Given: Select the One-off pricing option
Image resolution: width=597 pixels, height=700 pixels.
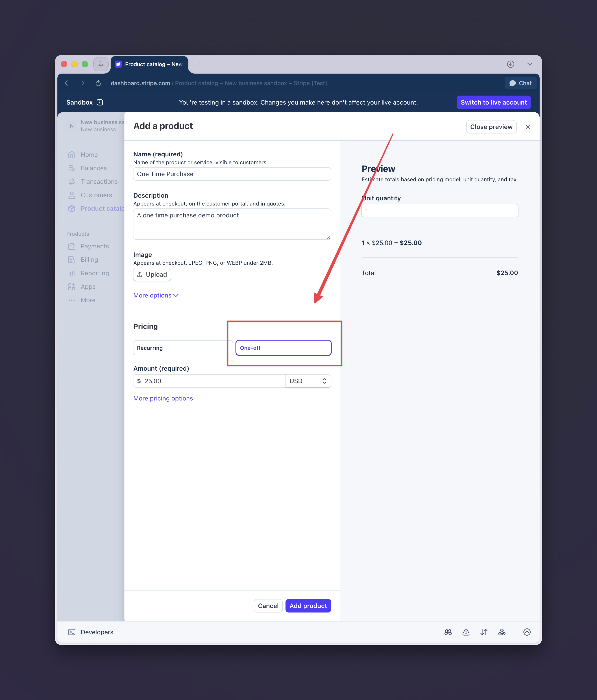Looking at the screenshot, I should click(x=283, y=348).
